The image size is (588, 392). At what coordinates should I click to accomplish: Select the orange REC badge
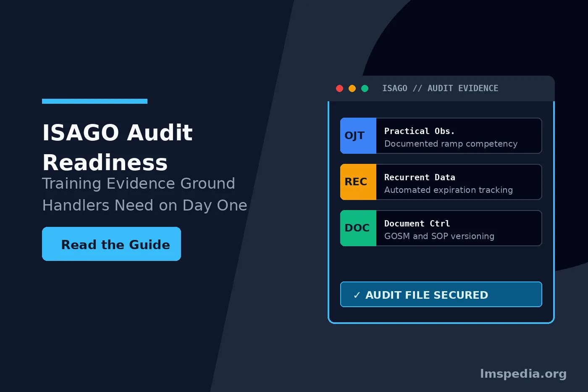pos(358,182)
